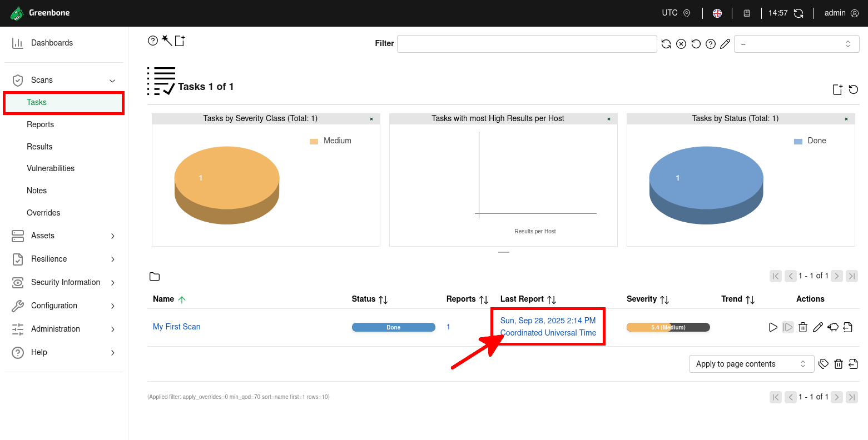This screenshot has height=440, width=868.
Task: Add a tag to page contents
Action: click(x=824, y=364)
